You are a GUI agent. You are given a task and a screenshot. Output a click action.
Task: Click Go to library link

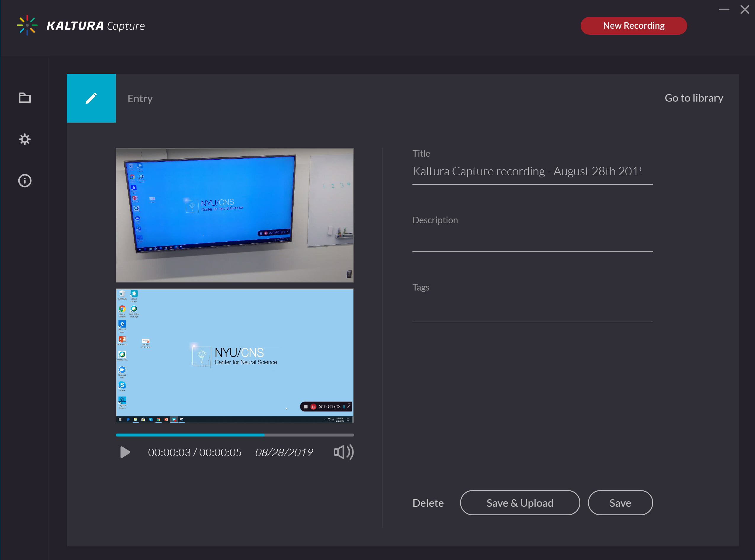[x=693, y=98]
